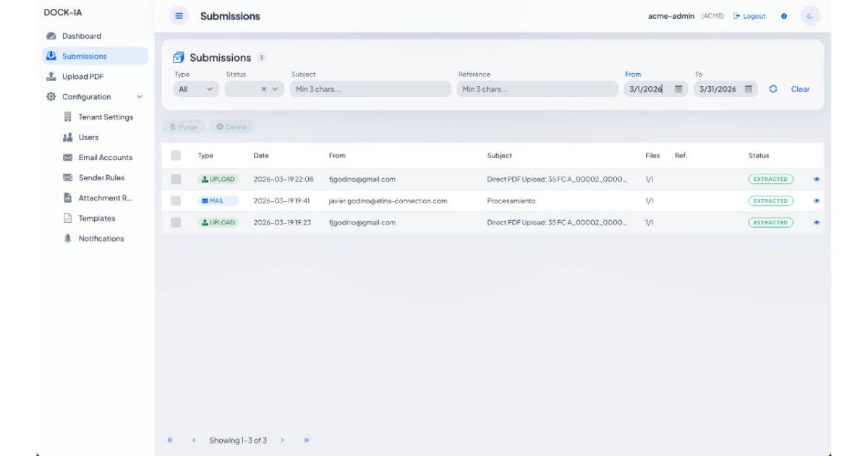This screenshot has width=868, height=456.
Task: Click the Tenant Settings building icon
Action: [68, 117]
